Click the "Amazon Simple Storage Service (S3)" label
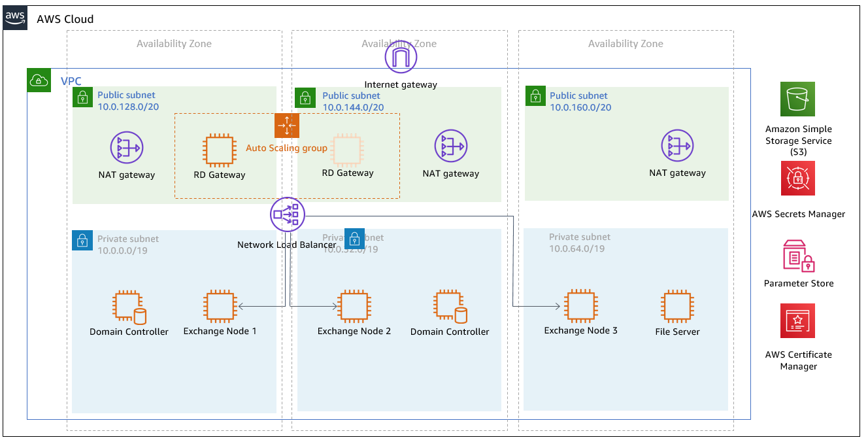 [x=799, y=141]
